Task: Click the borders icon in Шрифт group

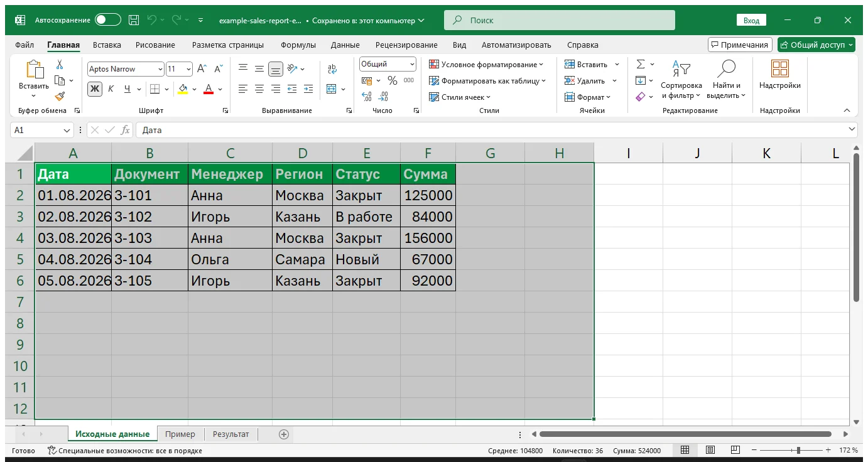Action: (x=155, y=89)
